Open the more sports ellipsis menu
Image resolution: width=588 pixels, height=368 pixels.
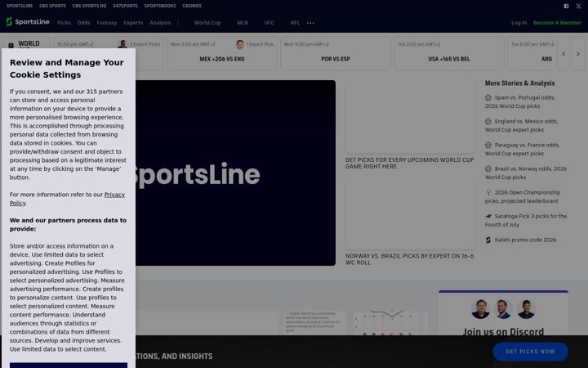310,23
